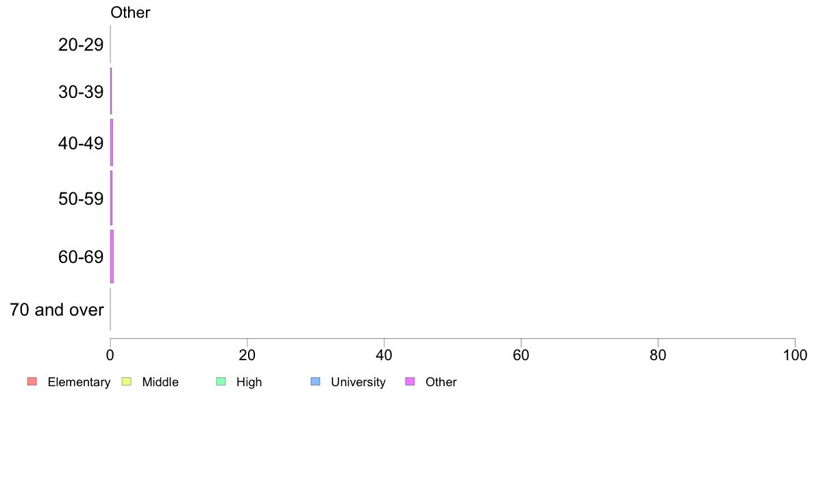The height and width of the screenshot is (504, 814).
Task: Click the 70 and over label
Action: tap(57, 310)
